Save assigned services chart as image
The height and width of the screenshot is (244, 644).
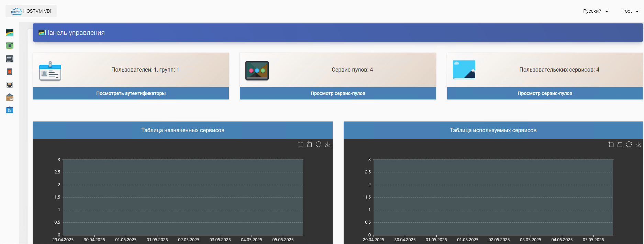(x=328, y=144)
